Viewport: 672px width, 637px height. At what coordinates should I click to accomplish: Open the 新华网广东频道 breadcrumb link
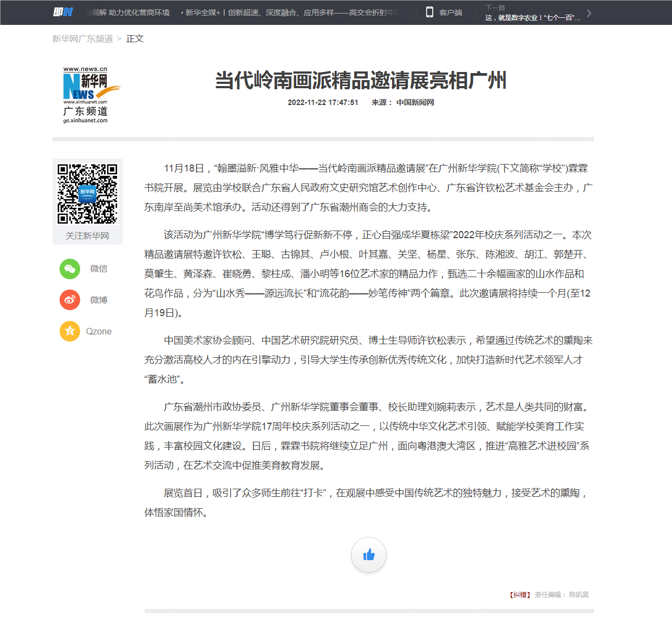82,39
